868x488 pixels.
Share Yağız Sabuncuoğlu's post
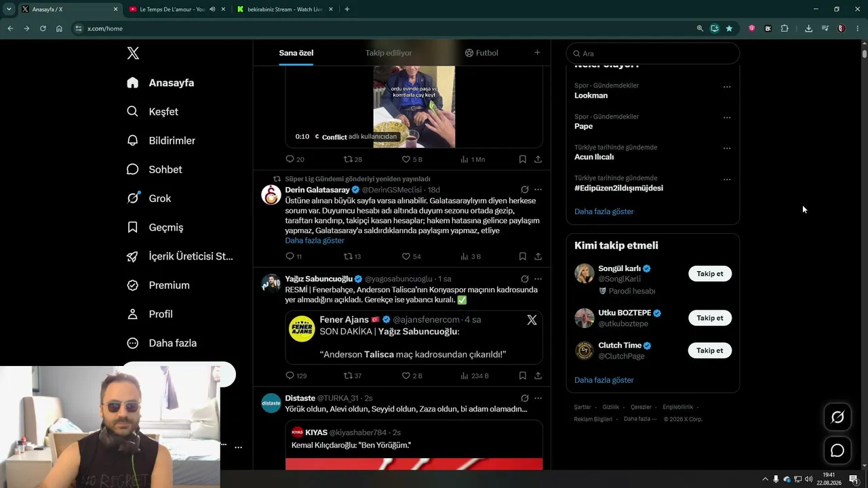click(538, 375)
